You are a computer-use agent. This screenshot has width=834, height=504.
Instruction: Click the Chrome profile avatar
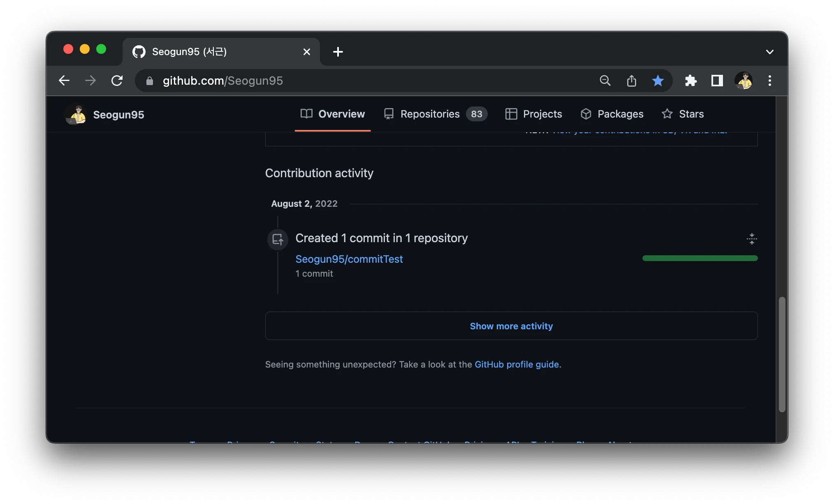(744, 81)
